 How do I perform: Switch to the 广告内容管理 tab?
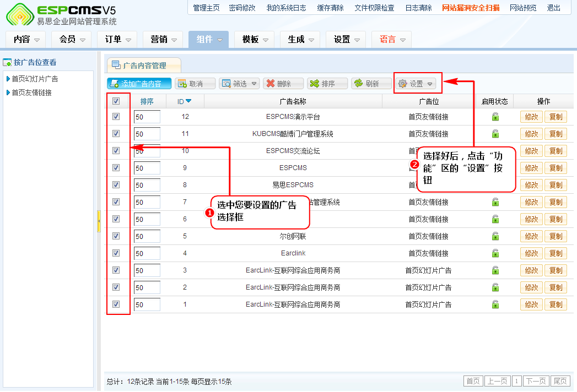[144, 66]
